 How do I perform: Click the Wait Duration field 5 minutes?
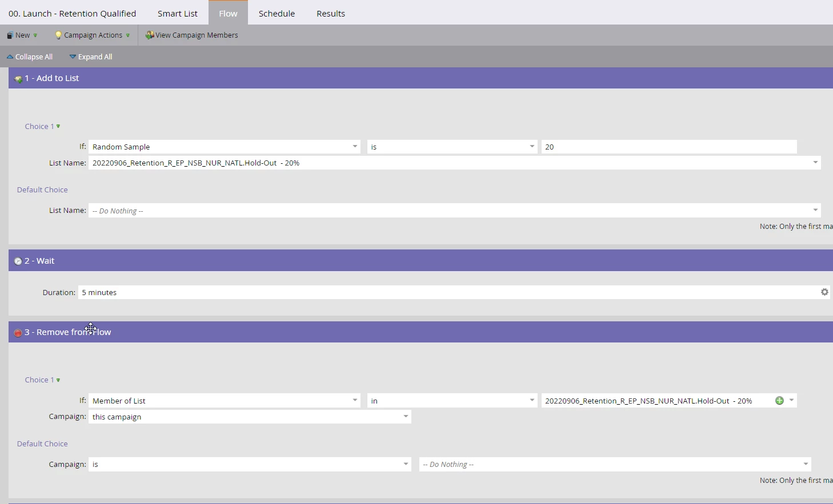pyautogui.click(x=454, y=292)
